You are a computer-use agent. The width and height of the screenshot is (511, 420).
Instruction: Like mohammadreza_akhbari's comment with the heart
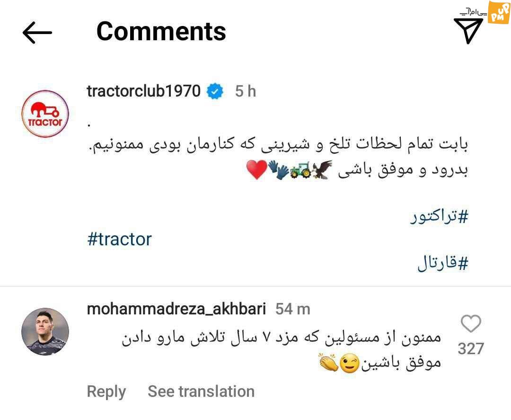tap(471, 323)
